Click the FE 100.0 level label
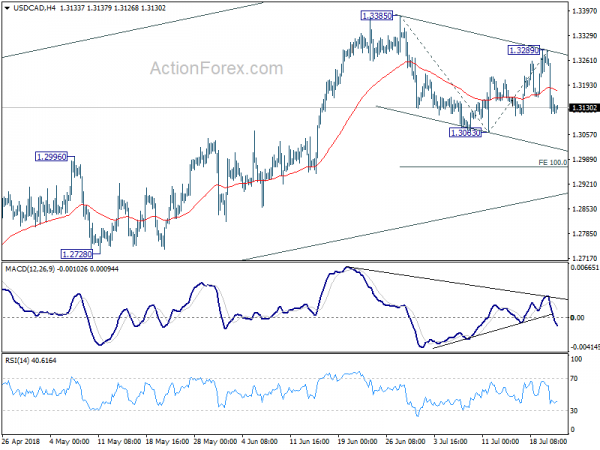This screenshot has height=450, width=600. pos(553,163)
